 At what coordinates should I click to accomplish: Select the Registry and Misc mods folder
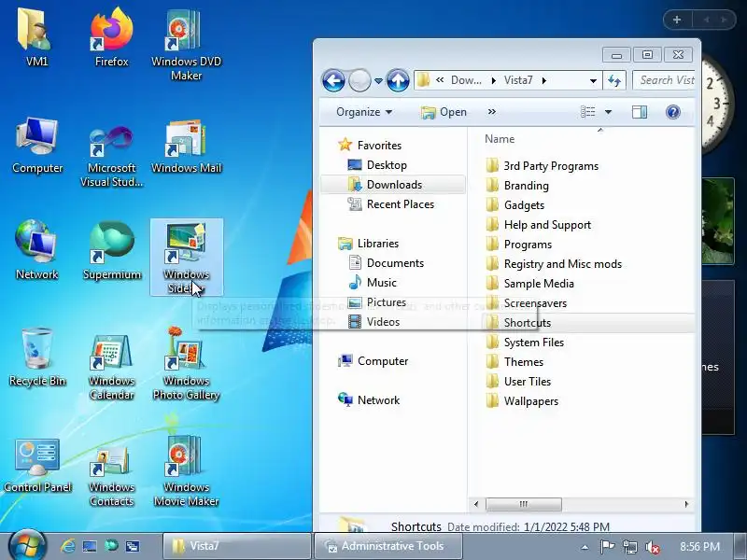click(554, 264)
